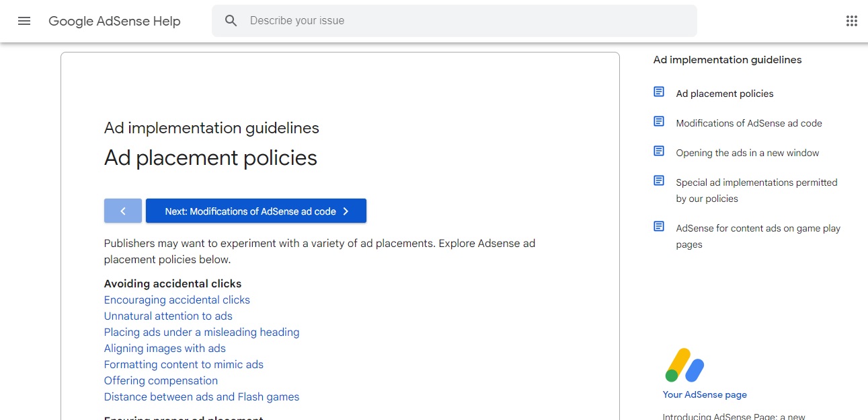Open Formatting content to mimic ads link
The image size is (868, 420).
point(184,364)
